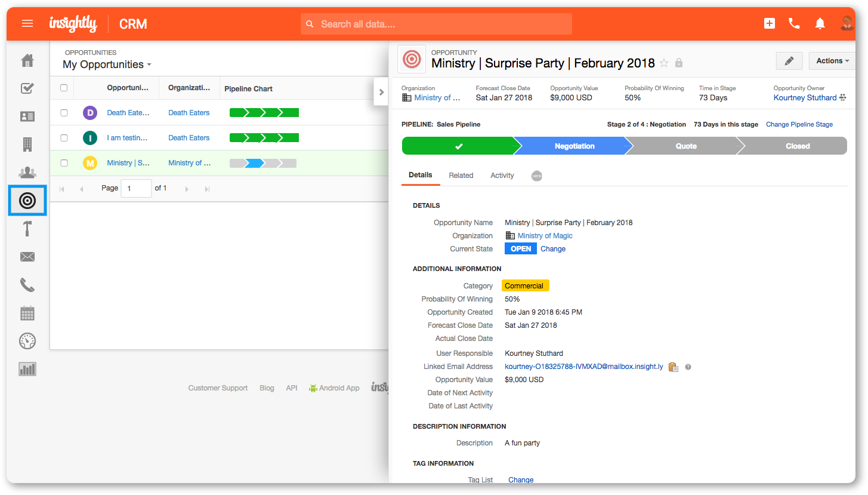Click the Insightly logo

(x=73, y=24)
